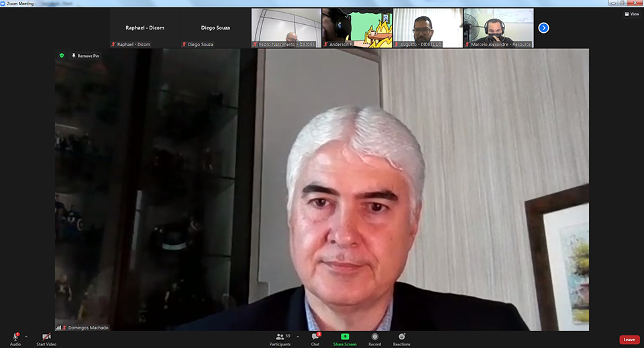Screen dimensions: 644x348
Task: Start recording with the Record icon
Action: (x=374, y=337)
